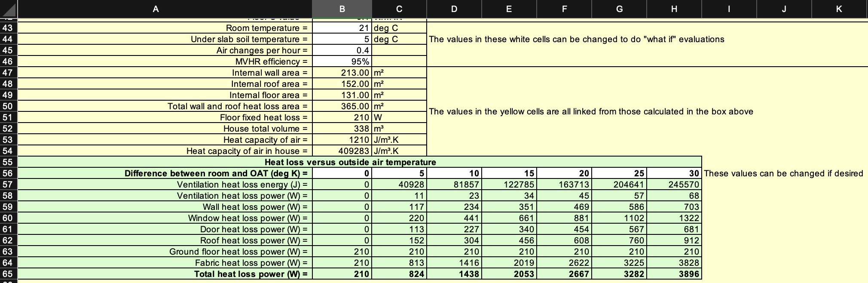Select column A header
Image resolution: width=868 pixels, height=283 pixels.
pyautogui.click(x=156, y=9)
